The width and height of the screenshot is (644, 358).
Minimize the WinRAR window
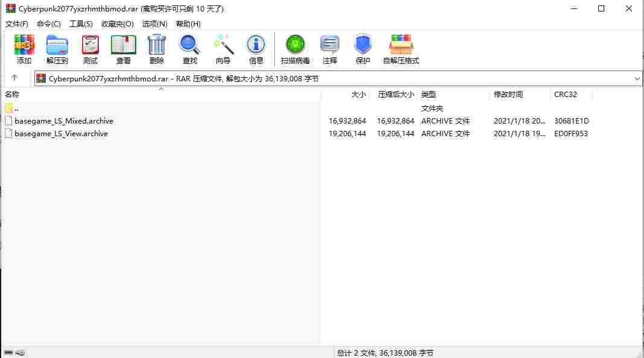(574, 8)
